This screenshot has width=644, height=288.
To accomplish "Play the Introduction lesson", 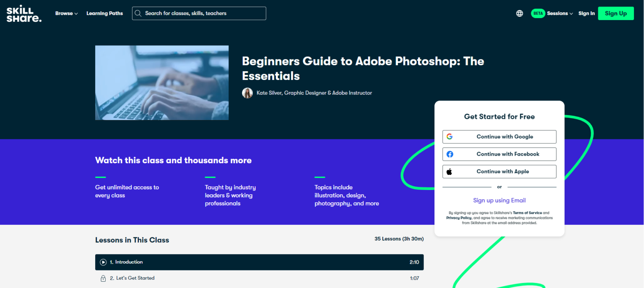I will 103,262.
